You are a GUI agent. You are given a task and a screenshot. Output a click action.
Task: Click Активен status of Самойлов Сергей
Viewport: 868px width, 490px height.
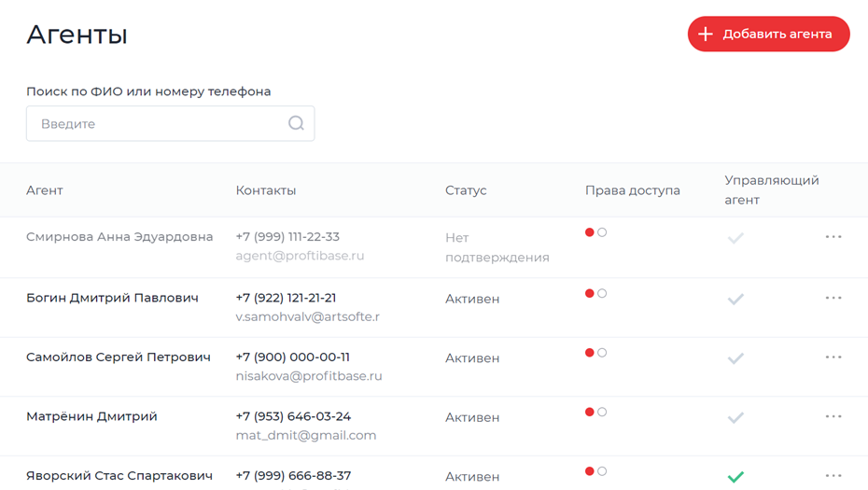[472, 358]
